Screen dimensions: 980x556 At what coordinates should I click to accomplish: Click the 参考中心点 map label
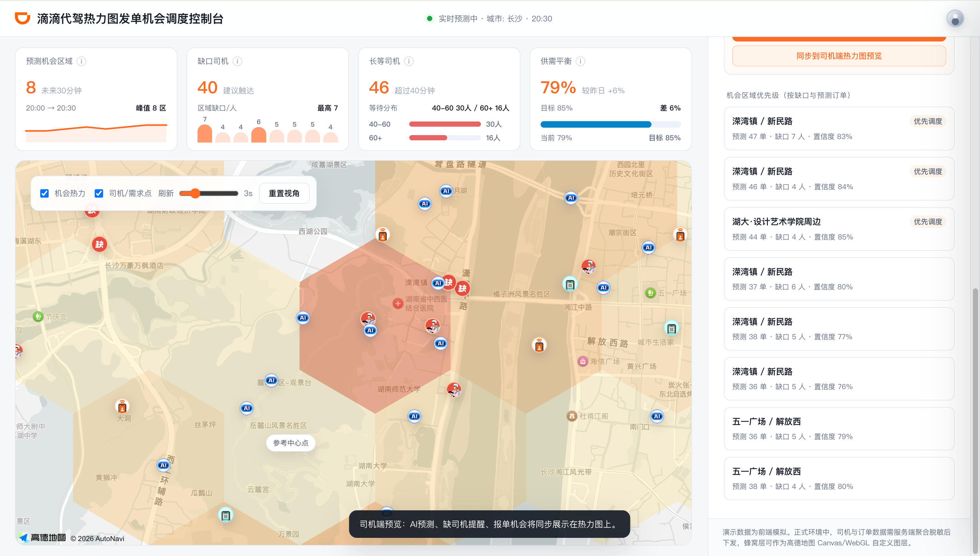click(x=290, y=443)
